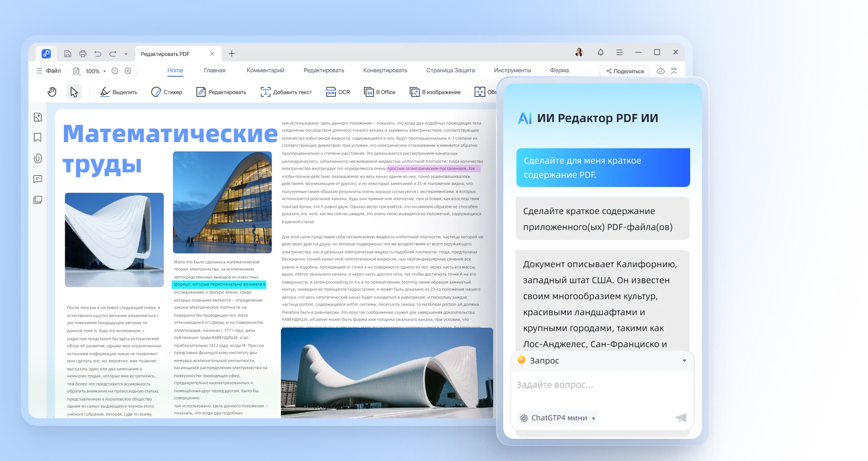
Task: Switch to the Комментарий ribbon tab
Action: 265,70
